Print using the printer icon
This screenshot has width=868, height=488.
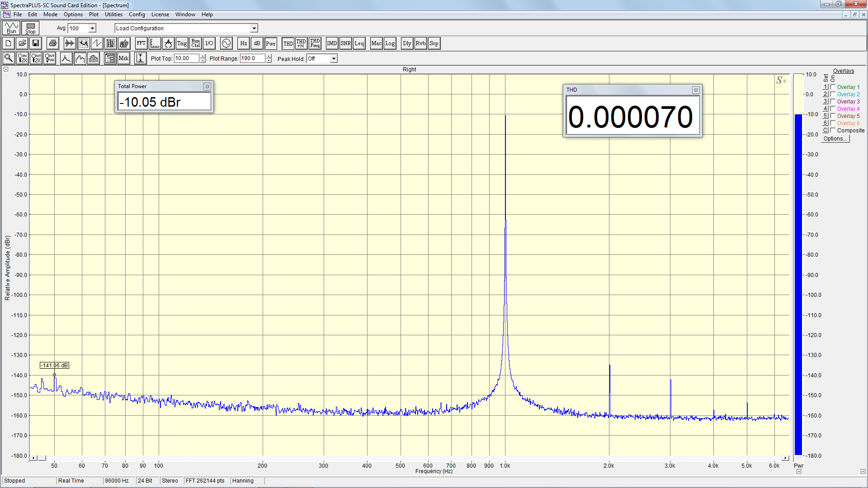[x=53, y=43]
